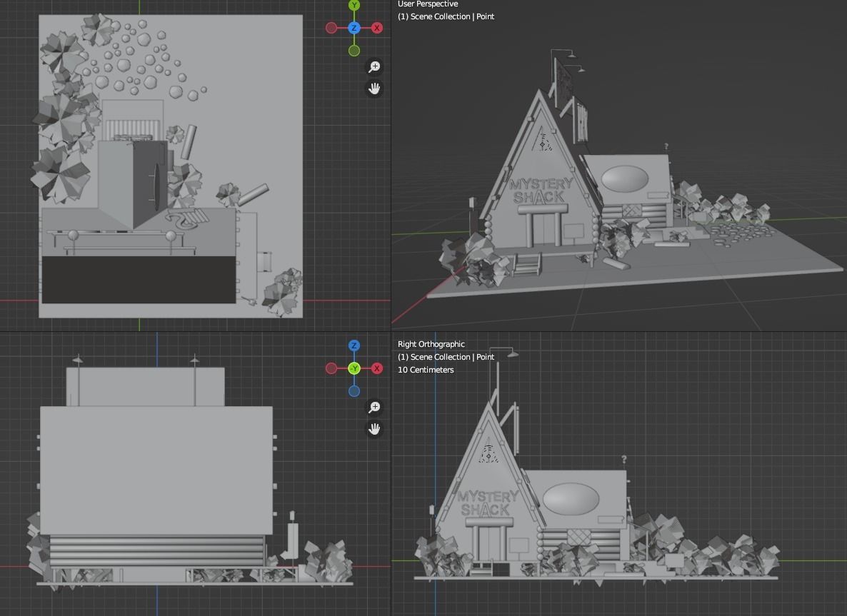Click the negative X circle in bottom-left viewport gizmo
The width and height of the screenshot is (847, 616).
coord(331,368)
